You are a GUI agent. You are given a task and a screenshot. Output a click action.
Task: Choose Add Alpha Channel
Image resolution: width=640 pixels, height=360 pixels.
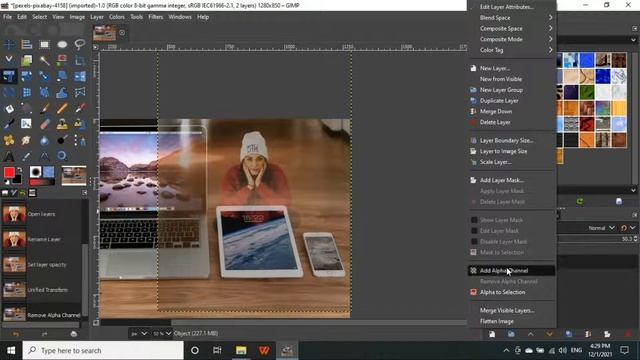(x=512, y=271)
